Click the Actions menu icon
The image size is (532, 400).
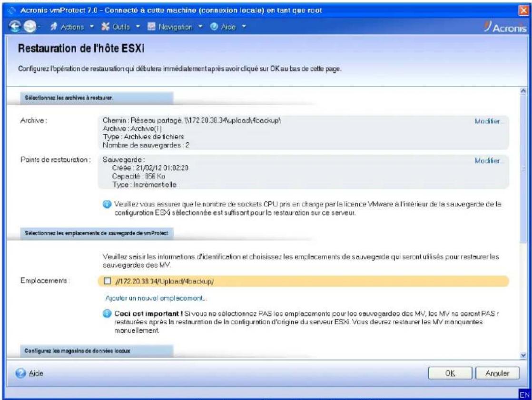pos(53,27)
